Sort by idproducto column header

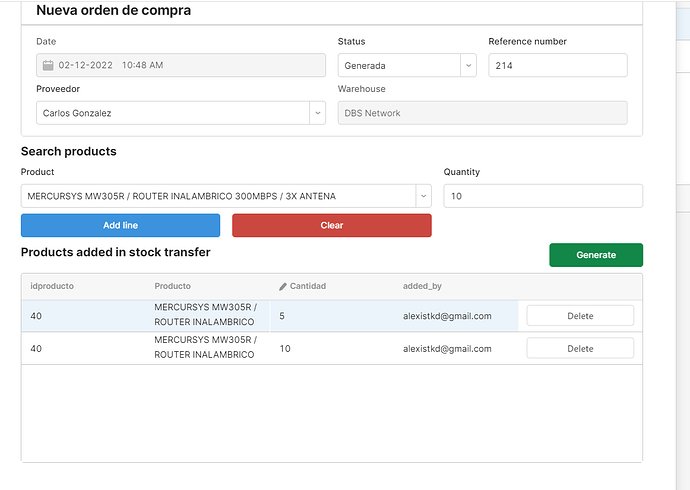click(52, 286)
